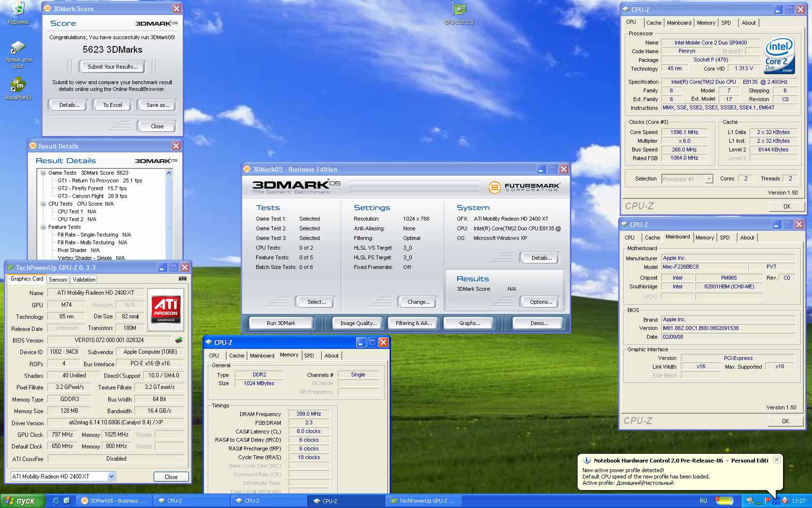Open Options in Results section
The height and width of the screenshot is (508, 812).
coord(540,302)
